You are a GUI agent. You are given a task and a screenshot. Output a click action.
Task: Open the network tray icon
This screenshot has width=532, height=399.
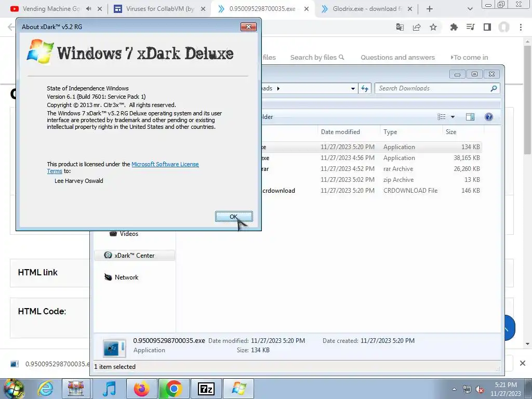(x=467, y=390)
